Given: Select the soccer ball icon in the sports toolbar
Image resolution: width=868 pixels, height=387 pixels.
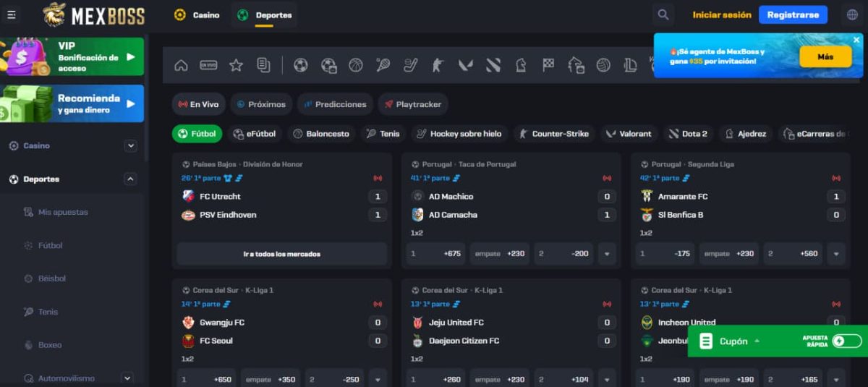Looking at the screenshot, I should tap(301, 65).
